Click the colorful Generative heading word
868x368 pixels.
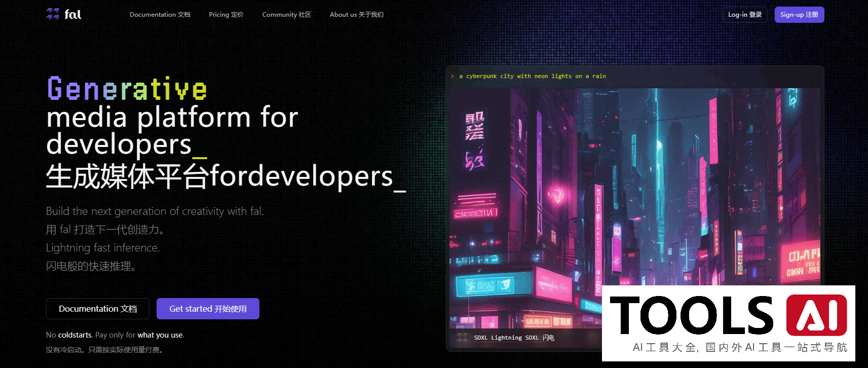click(127, 89)
